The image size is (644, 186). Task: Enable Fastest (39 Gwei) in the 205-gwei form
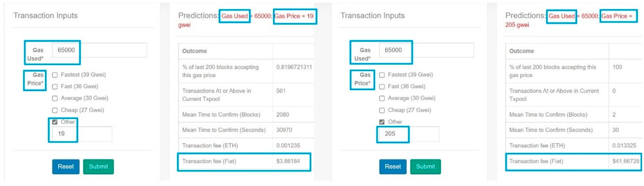tap(382, 75)
